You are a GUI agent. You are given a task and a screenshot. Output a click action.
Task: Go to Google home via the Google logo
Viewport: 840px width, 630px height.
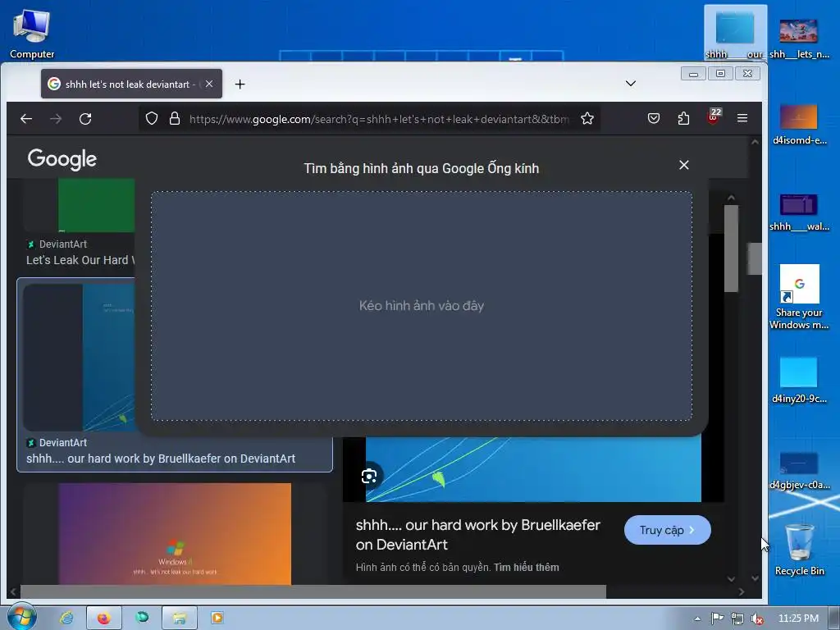62,159
